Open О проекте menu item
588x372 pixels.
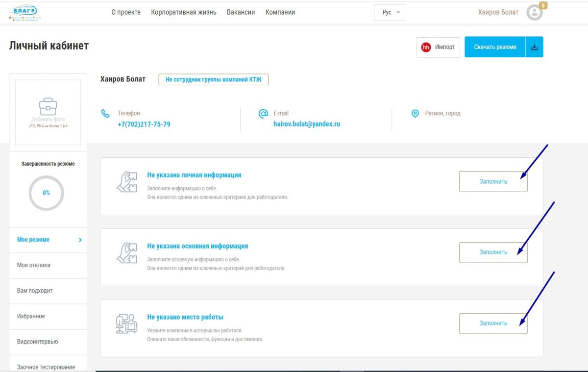coord(126,12)
